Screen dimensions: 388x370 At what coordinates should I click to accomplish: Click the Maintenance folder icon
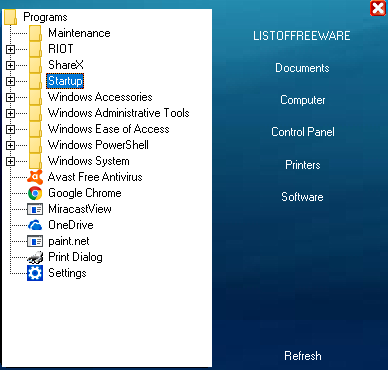[x=35, y=33]
